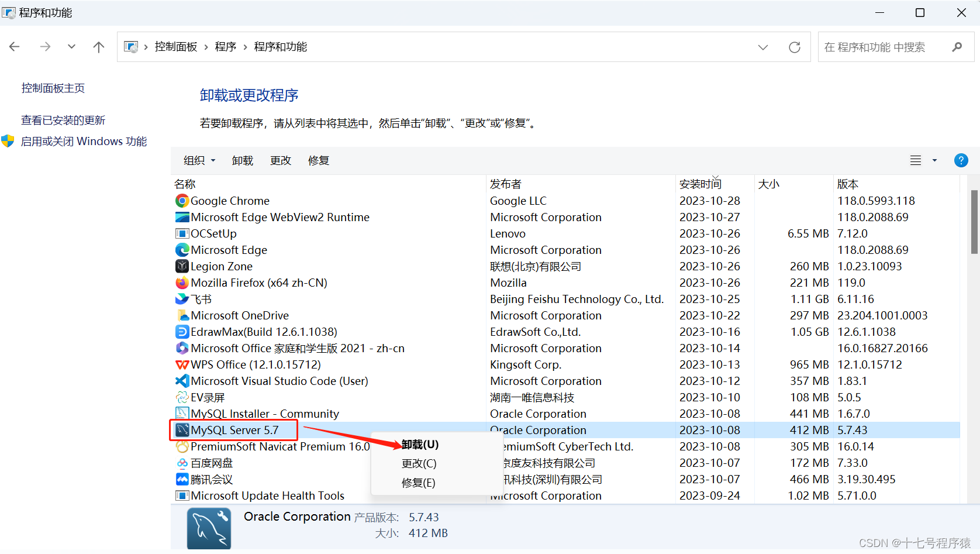Click the Microsoft OneDrive icon
The height and width of the screenshot is (554, 980).
[x=182, y=315]
